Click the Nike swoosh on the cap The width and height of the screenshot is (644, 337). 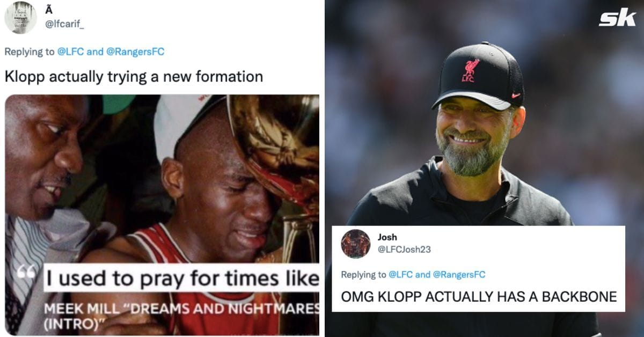pyautogui.click(x=516, y=96)
